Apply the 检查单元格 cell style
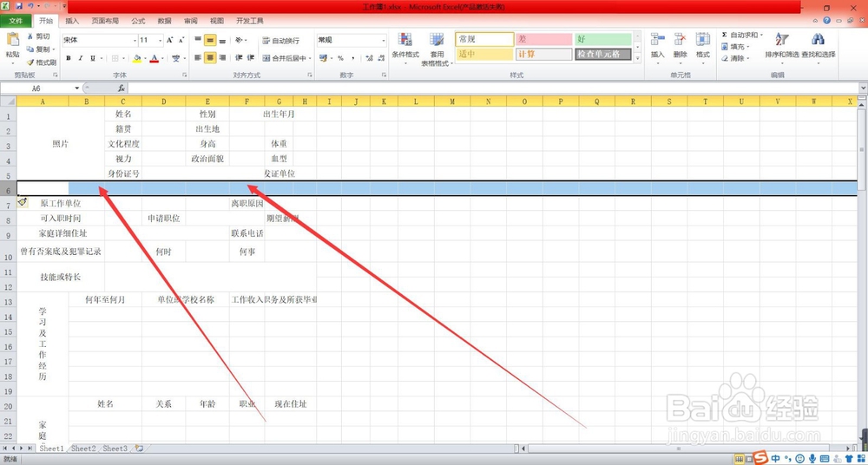The image size is (868, 465). pyautogui.click(x=603, y=55)
